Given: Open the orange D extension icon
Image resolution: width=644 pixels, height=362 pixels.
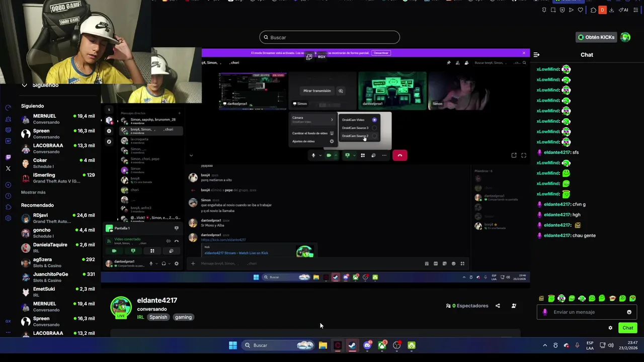Looking at the screenshot, I should tap(602, 10).
